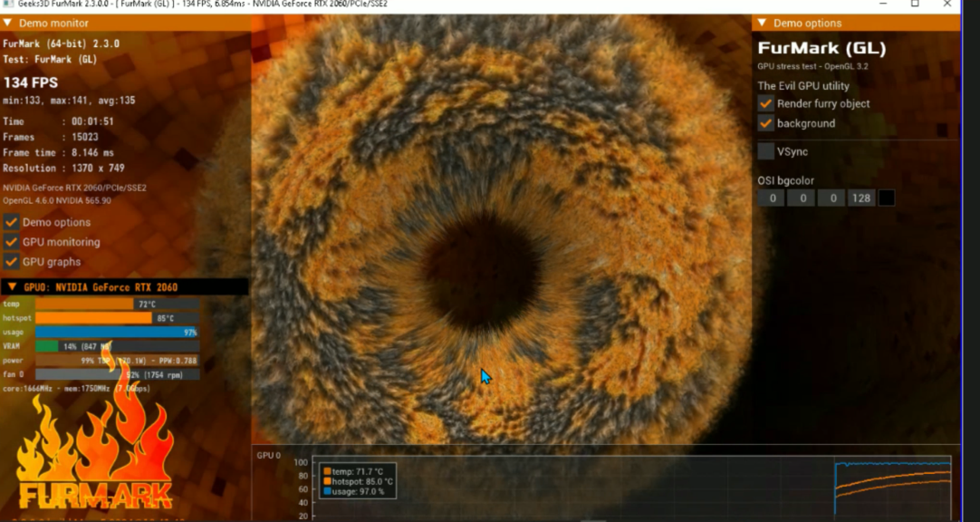
Task: Click the GPU stress test OpenGL 3.2 text
Action: [812, 66]
